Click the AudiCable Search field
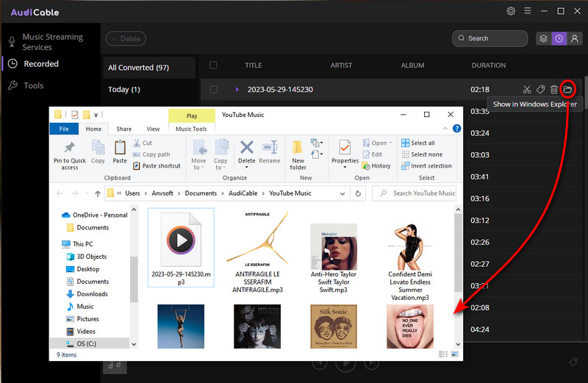 (490, 38)
